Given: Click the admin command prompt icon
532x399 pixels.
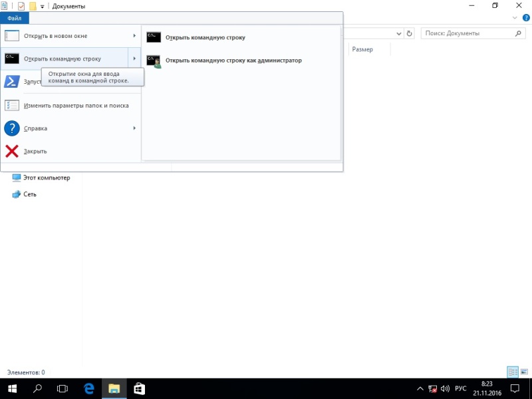Looking at the screenshot, I should click(154, 61).
